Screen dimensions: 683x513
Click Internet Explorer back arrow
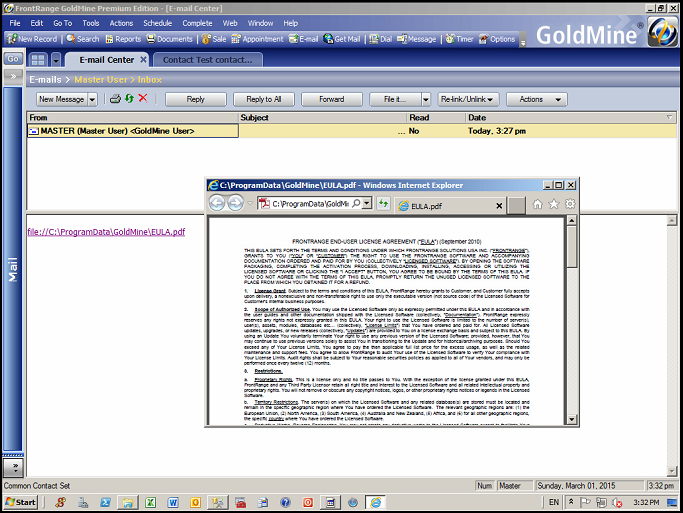[217, 203]
